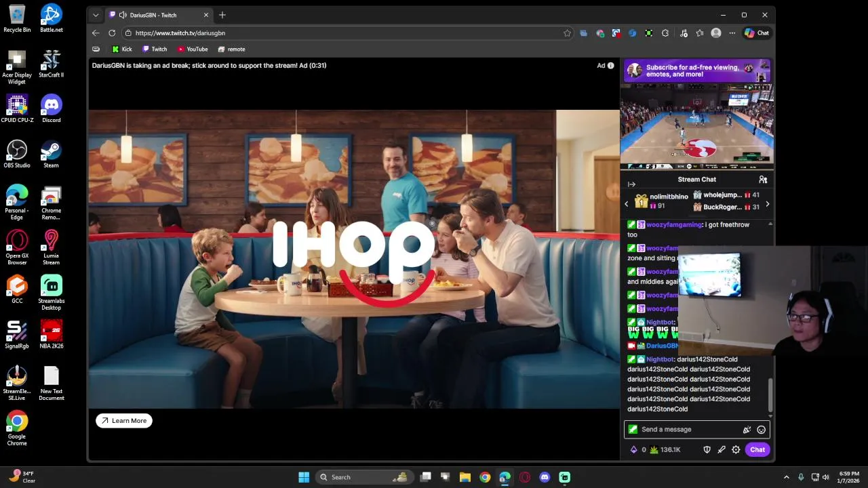This screenshot has width=868, height=488.
Task: Open the Bits balance icon
Action: 634,449
